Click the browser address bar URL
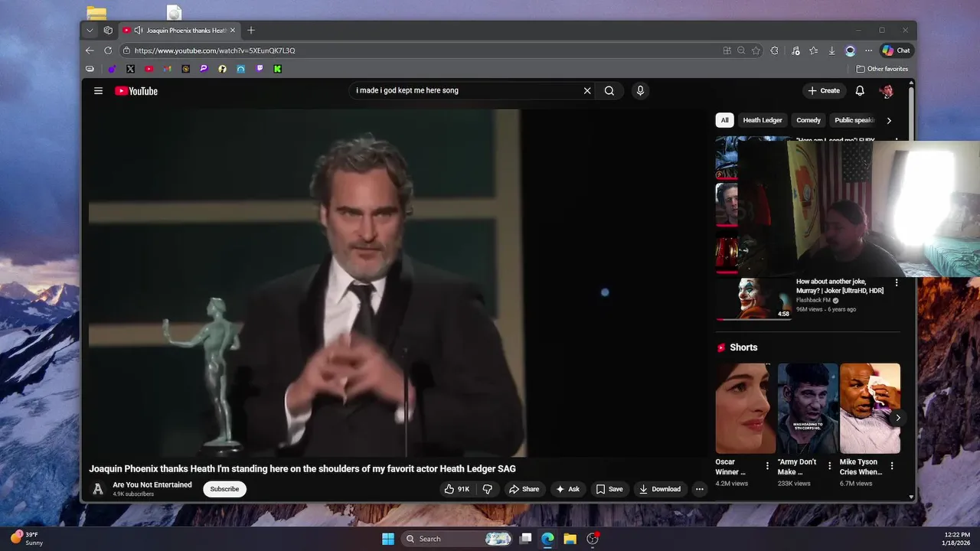980x551 pixels. [215, 51]
